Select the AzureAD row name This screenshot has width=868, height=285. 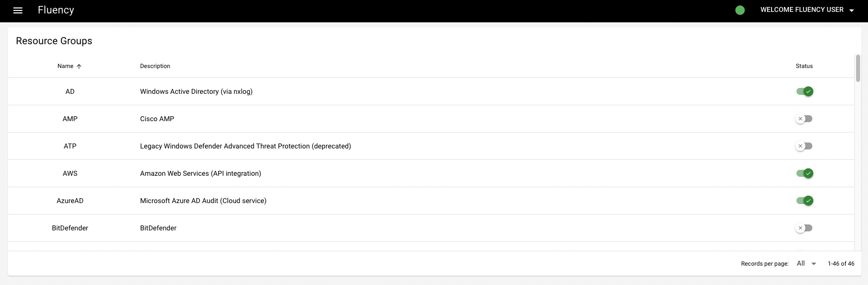click(70, 201)
